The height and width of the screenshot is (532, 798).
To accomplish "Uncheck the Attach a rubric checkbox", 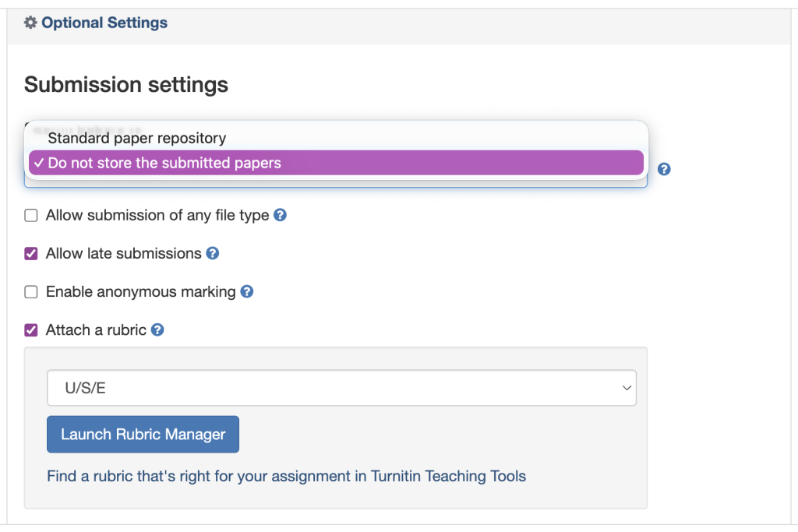I will pyautogui.click(x=31, y=330).
